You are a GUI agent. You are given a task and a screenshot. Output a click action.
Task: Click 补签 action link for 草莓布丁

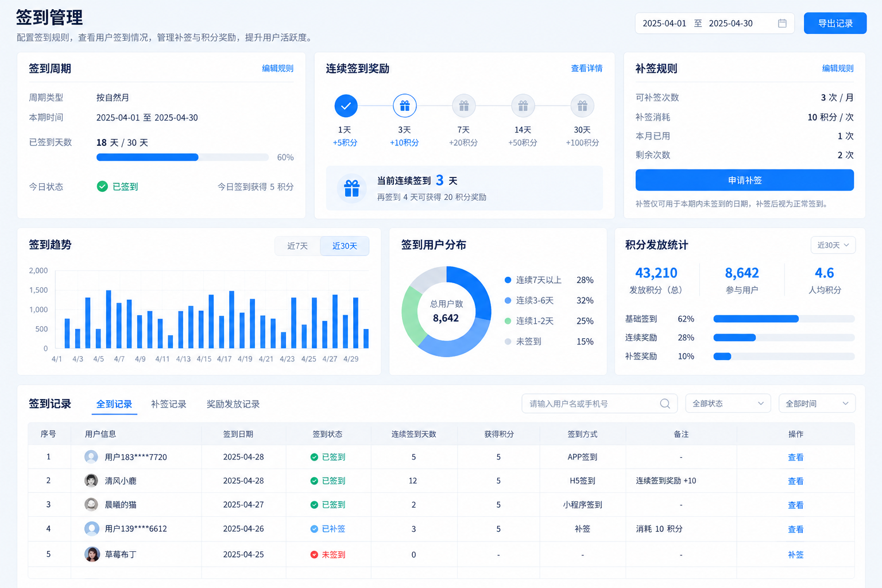(x=796, y=555)
